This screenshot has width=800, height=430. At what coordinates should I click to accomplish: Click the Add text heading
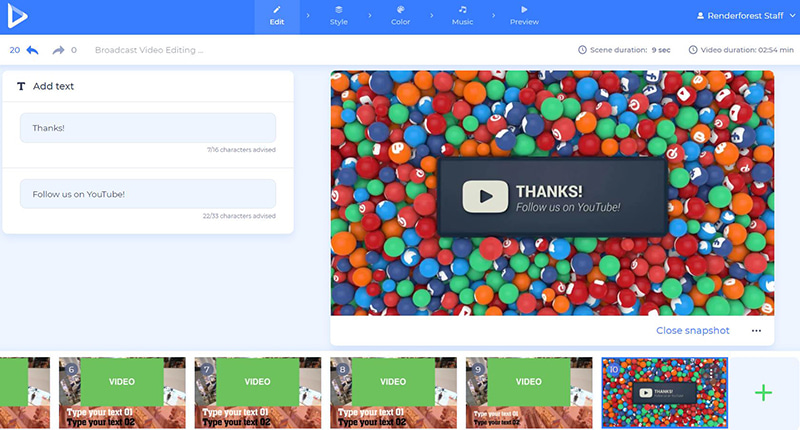53,86
